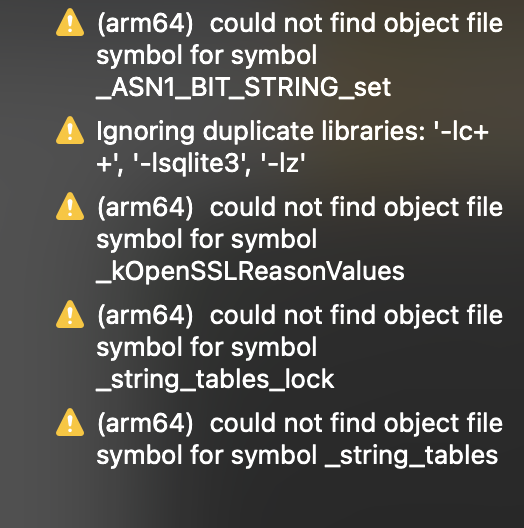
Task: Click the (arm64) prefix of the first warning
Action: click(145, 24)
